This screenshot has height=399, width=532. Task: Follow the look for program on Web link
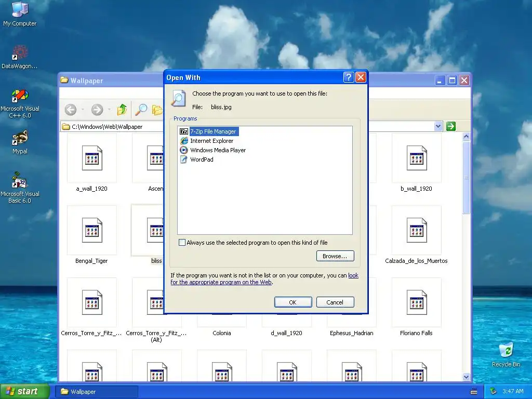[x=264, y=279]
